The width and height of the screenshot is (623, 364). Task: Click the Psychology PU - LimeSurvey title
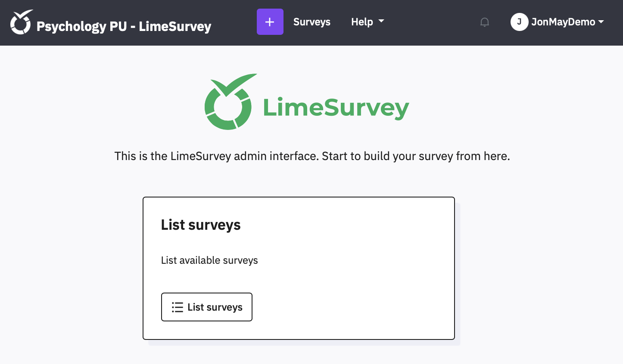pyautogui.click(x=124, y=26)
